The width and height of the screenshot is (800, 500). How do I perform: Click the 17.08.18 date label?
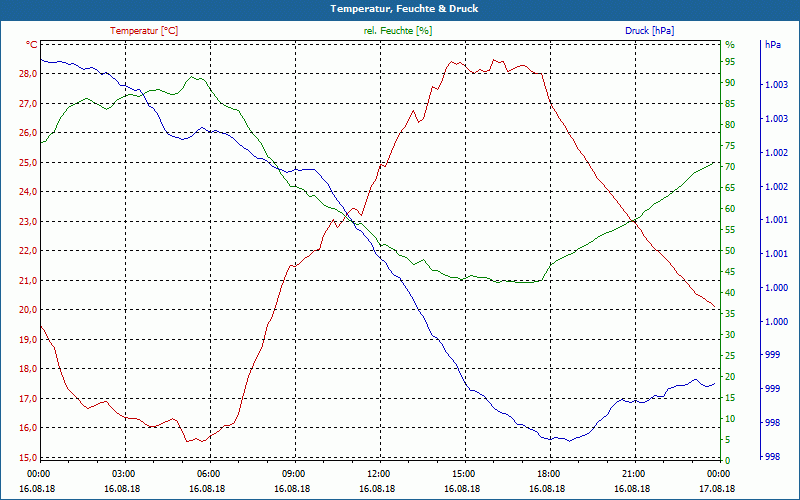tap(717, 488)
